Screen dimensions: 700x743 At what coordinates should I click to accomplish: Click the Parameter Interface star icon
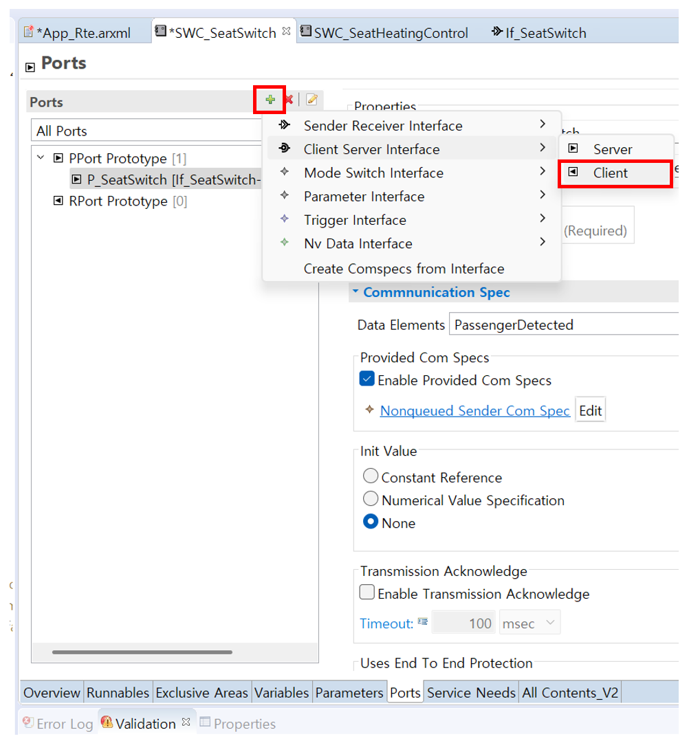coord(285,195)
